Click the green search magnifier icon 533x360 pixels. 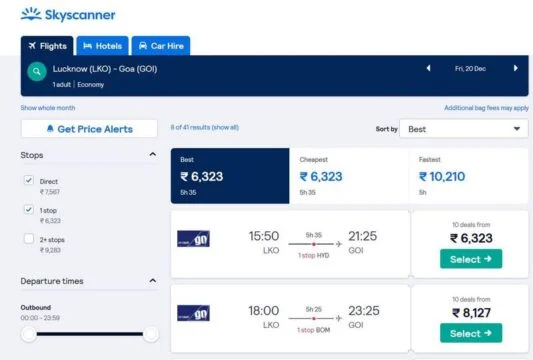click(x=37, y=71)
